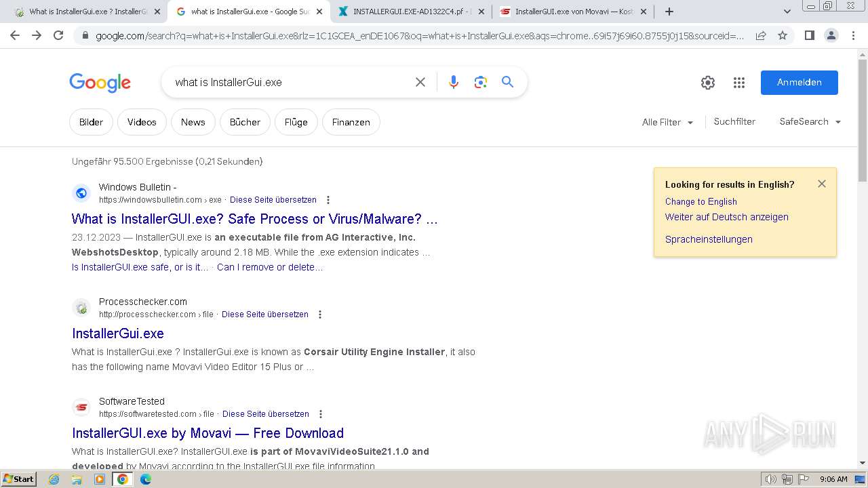Click the browser address bar URL
This screenshot has height=488, width=868.
click(420, 35)
